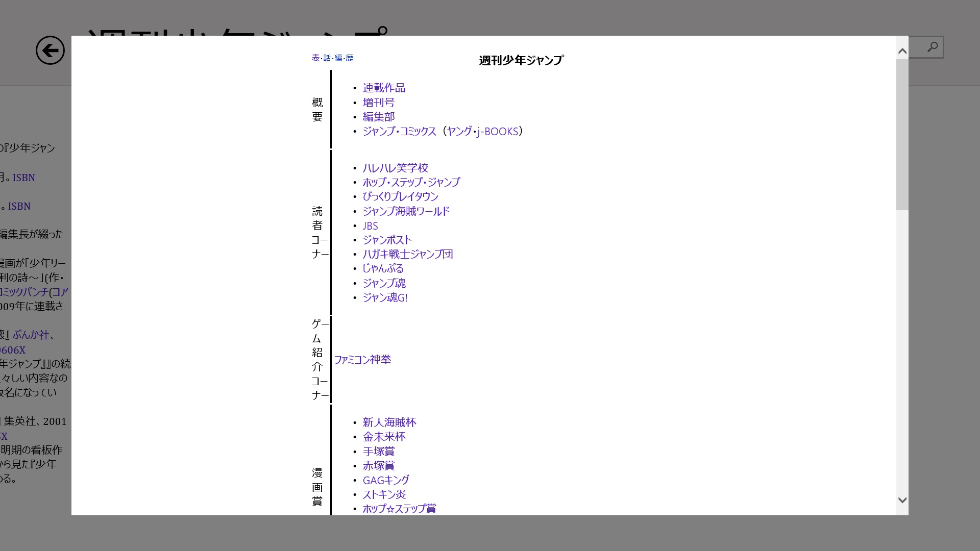Open the 金未来杯 link

384,437
